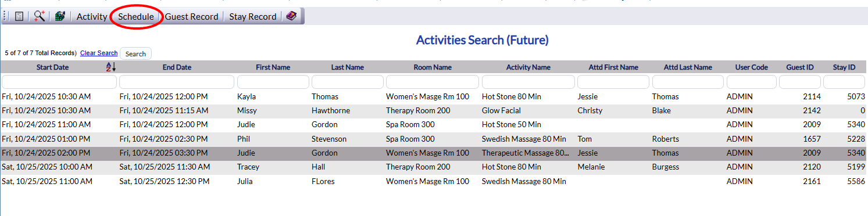Open the Activity toolbar item
The image size is (868, 216).
tap(92, 17)
